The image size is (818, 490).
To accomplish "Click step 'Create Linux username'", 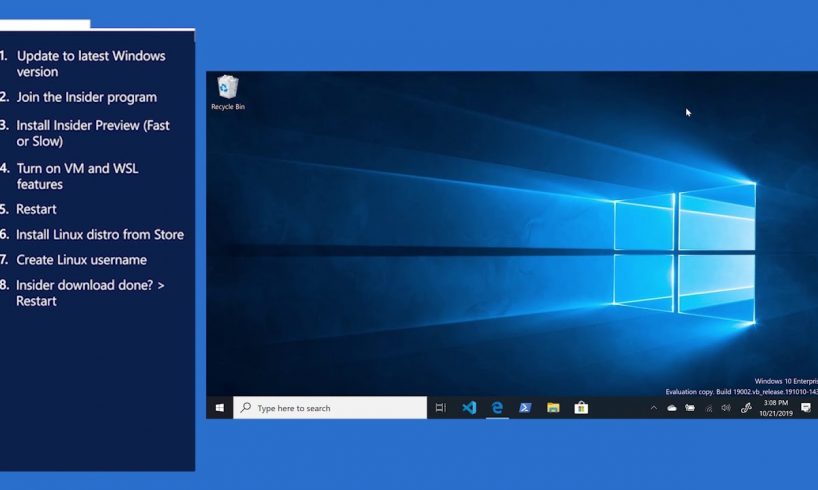I will [x=81, y=260].
